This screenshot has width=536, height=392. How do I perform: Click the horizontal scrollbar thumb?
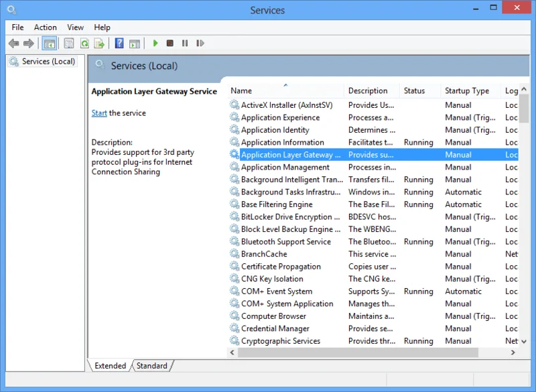358,352
